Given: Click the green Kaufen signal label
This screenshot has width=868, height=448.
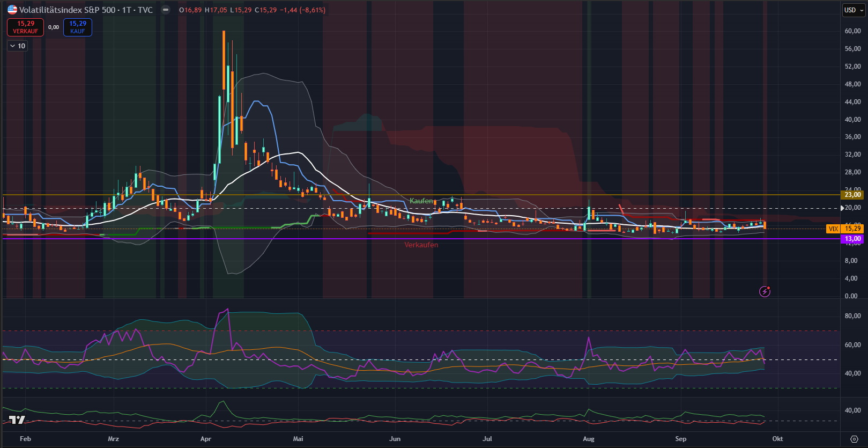Looking at the screenshot, I should [x=421, y=201].
